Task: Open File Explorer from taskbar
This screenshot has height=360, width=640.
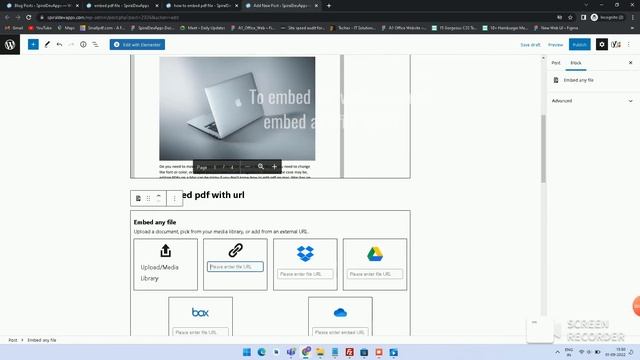Action: coord(320,352)
